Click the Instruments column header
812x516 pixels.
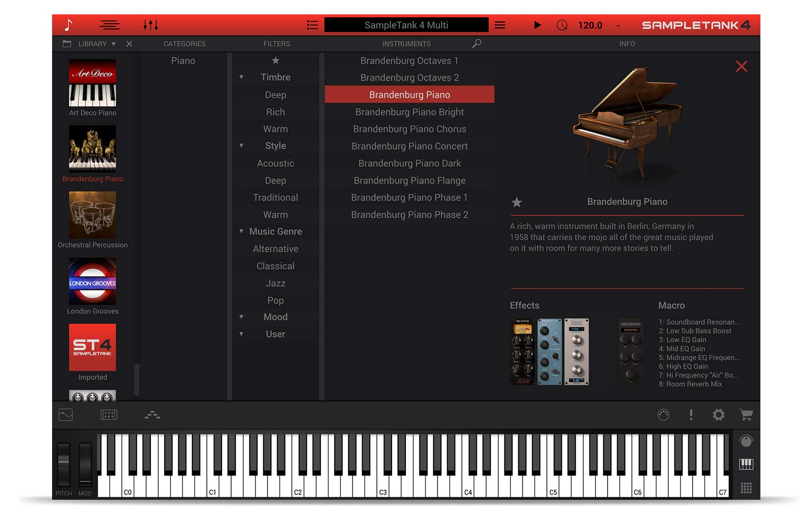[x=406, y=43]
